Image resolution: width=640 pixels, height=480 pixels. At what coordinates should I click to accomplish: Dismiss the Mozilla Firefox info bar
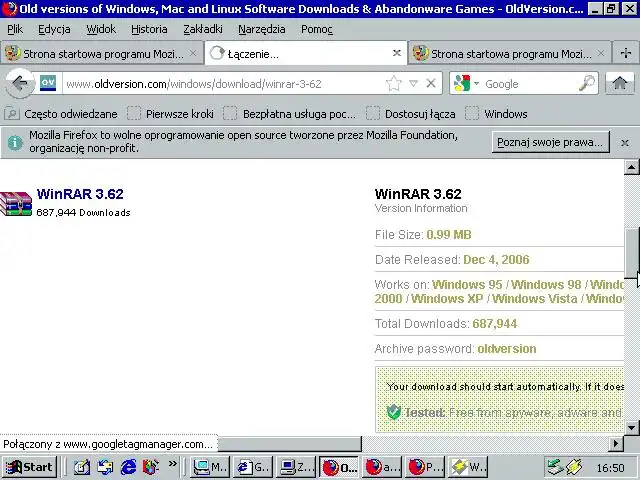coord(624,143)
